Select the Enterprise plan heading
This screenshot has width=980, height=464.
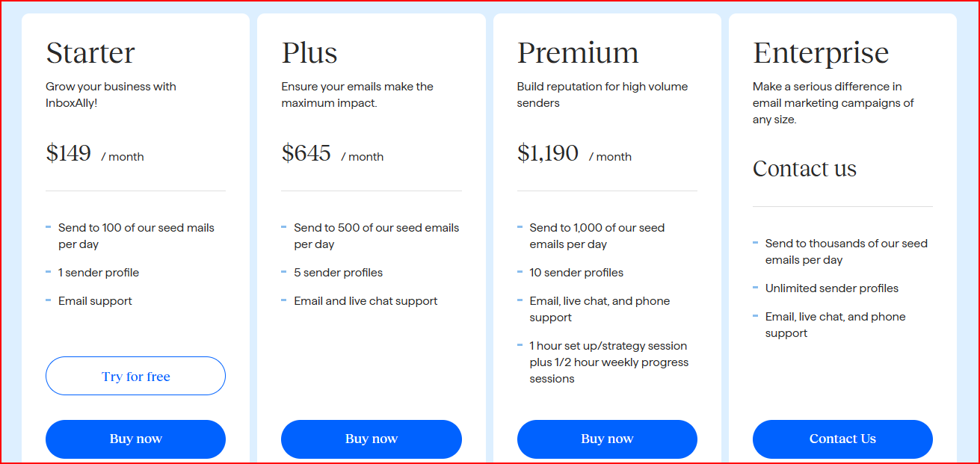820,52
